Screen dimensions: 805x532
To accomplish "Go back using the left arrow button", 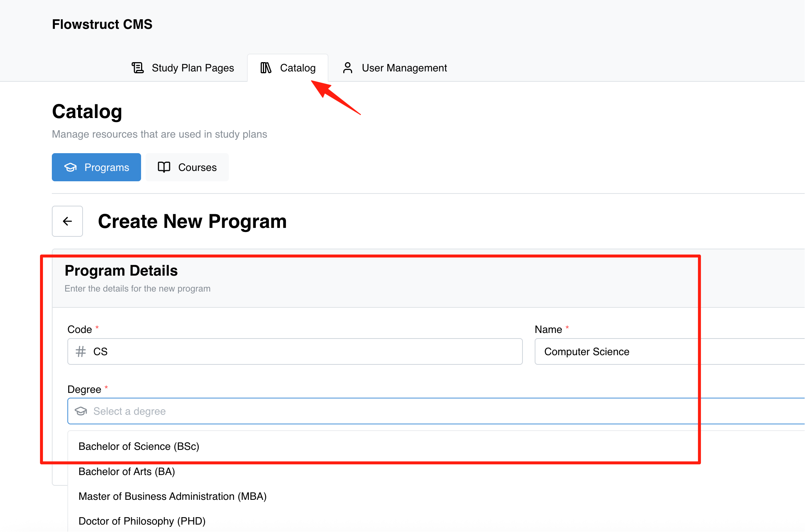I will pyautogui.click(x=67, y=221).
